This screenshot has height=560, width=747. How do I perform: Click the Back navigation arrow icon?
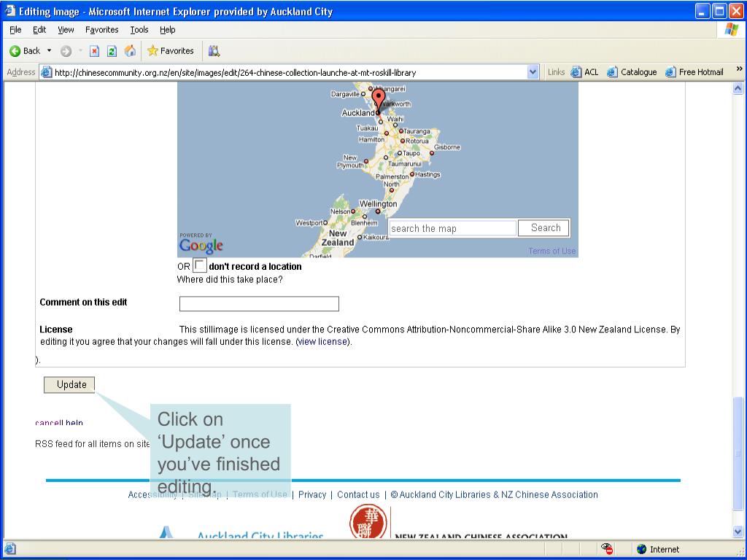coord(15,51)
